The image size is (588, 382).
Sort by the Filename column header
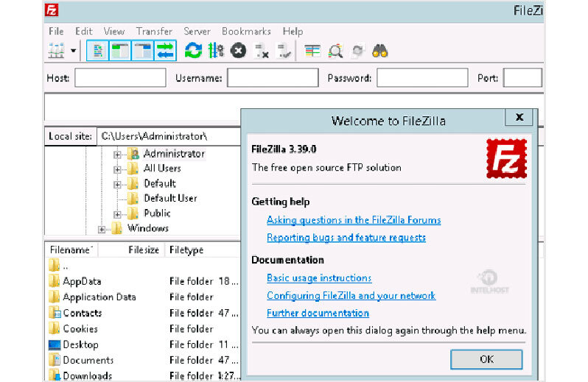71,250
